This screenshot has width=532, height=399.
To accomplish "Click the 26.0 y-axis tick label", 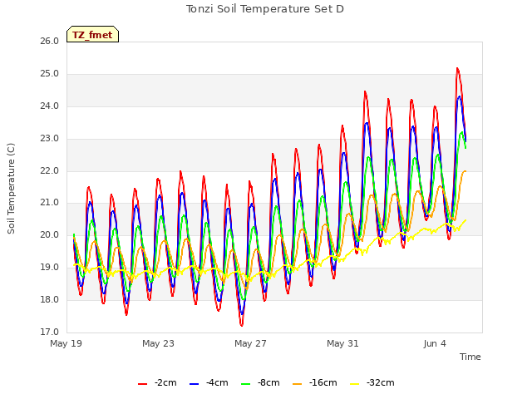I will click(x=50, y=42).
